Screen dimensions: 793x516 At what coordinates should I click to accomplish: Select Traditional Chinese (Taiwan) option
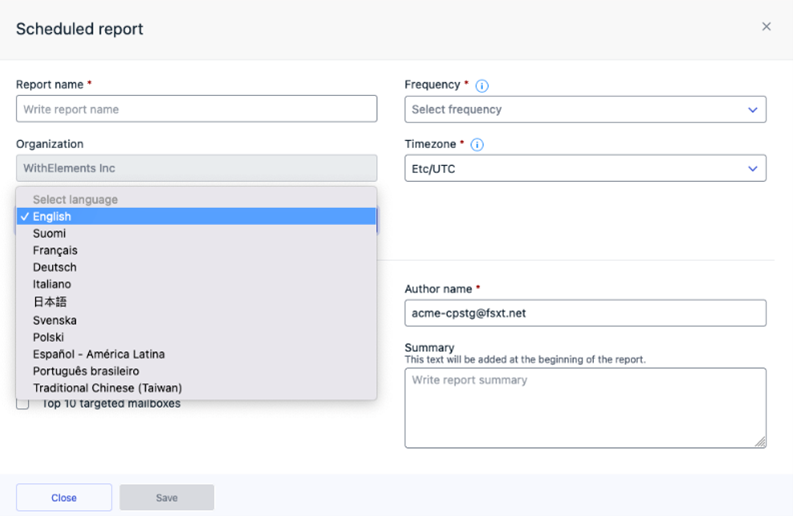tap(196, 388)
